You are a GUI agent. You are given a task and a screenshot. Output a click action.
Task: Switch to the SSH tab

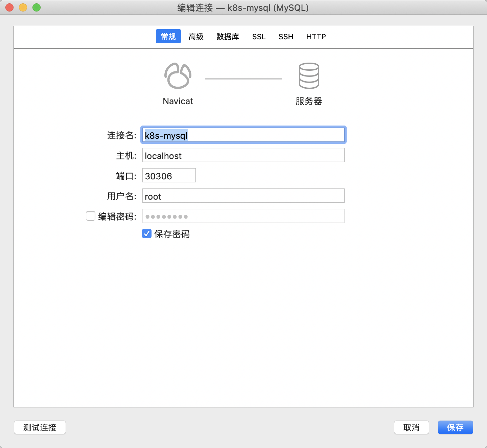point(286,37)
